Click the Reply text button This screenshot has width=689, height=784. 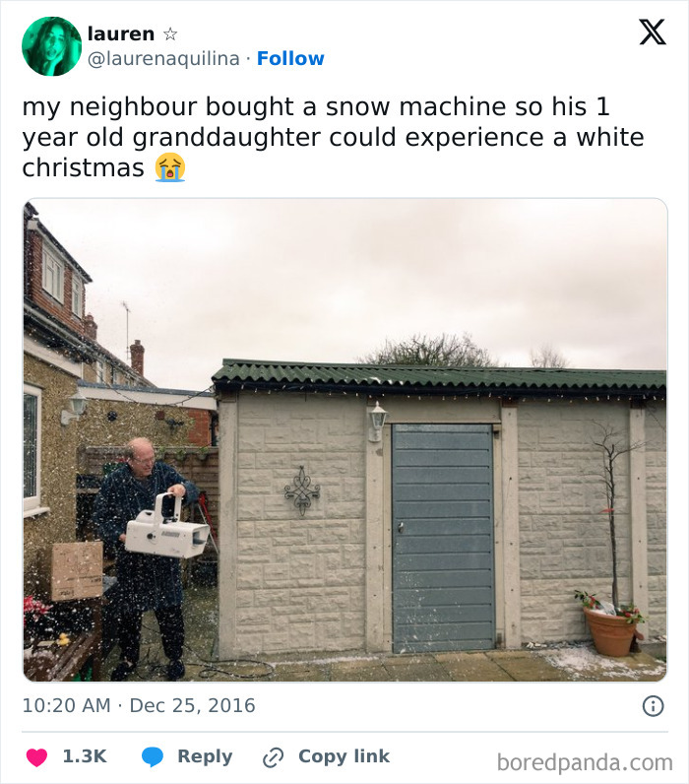tap(205, 756)
